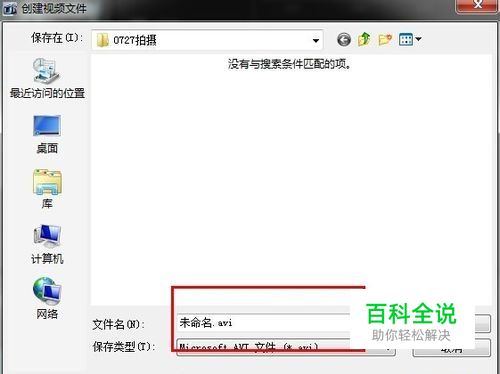This screenshot has height=374, width=500.
Task: Expand the 保存在 folder dropdown
Action: click(x=315, y=41)
